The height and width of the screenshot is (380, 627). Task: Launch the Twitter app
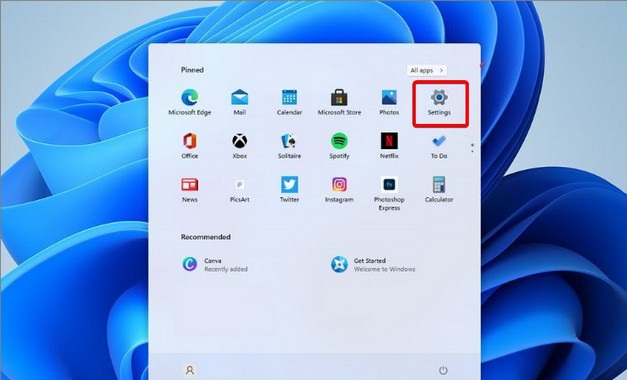pos(289,190)
